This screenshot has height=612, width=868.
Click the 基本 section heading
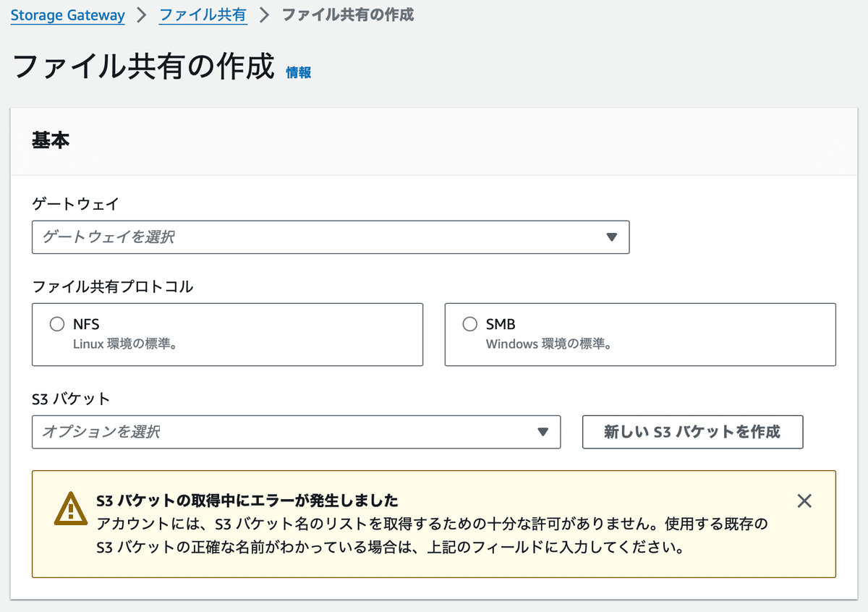point(51,141)
